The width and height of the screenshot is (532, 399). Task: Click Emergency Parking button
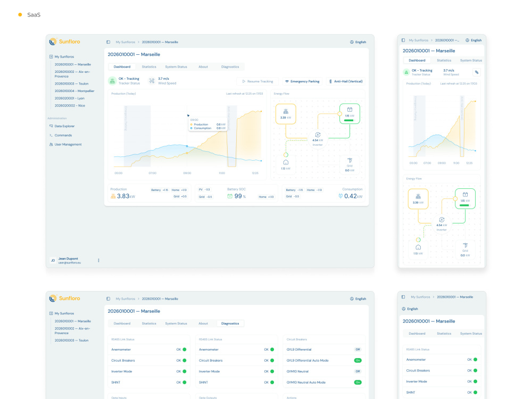click(302, 81)
